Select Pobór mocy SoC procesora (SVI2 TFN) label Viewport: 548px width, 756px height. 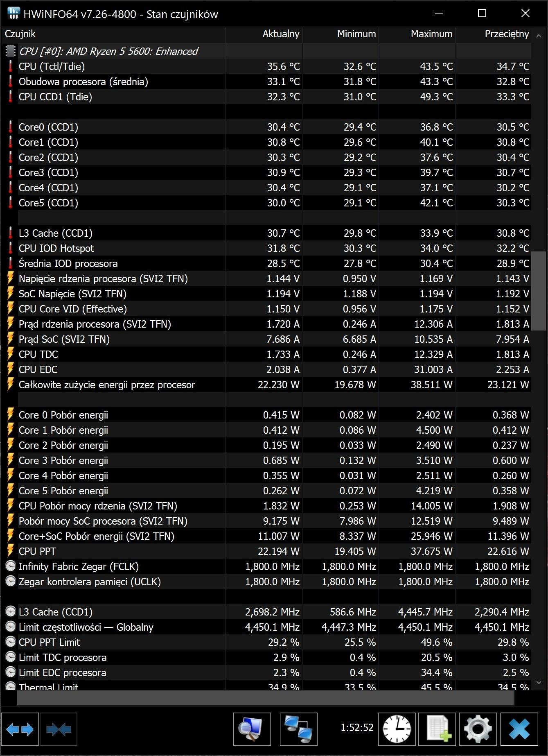103,521
